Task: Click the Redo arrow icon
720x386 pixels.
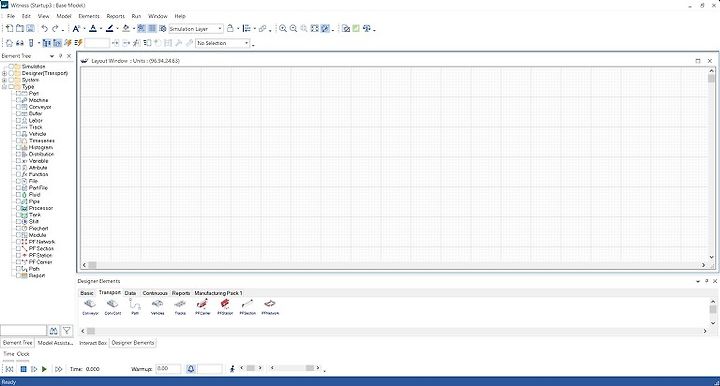Action: coord(55,28)
